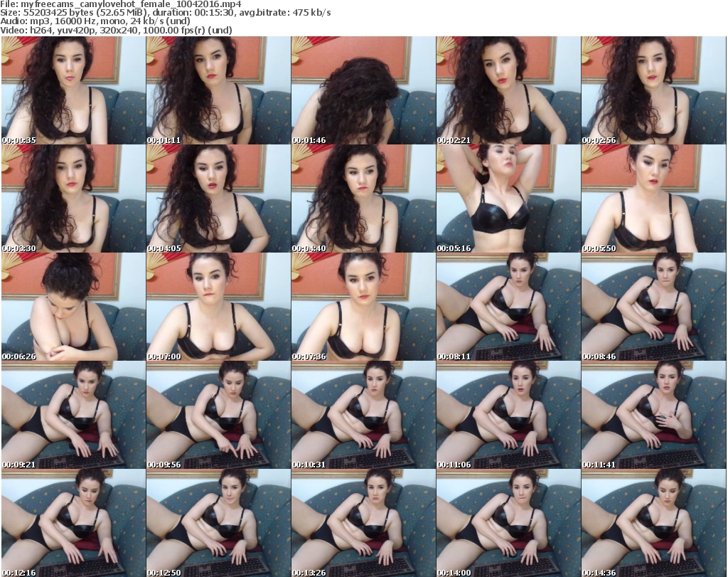The width and height of the screenshot is (728, 577).
Task: Open the thumbnail stamped 00:00:35
Action: (x=73, y=90)
